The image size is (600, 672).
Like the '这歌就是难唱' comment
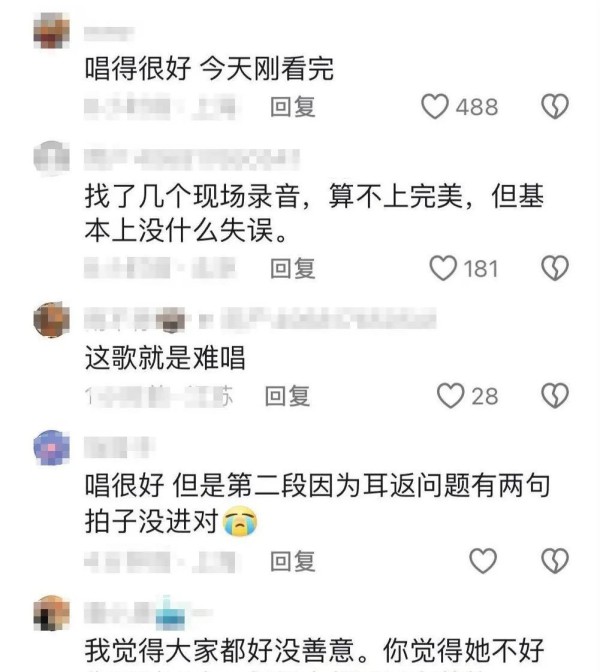click(x=450, y=396)
